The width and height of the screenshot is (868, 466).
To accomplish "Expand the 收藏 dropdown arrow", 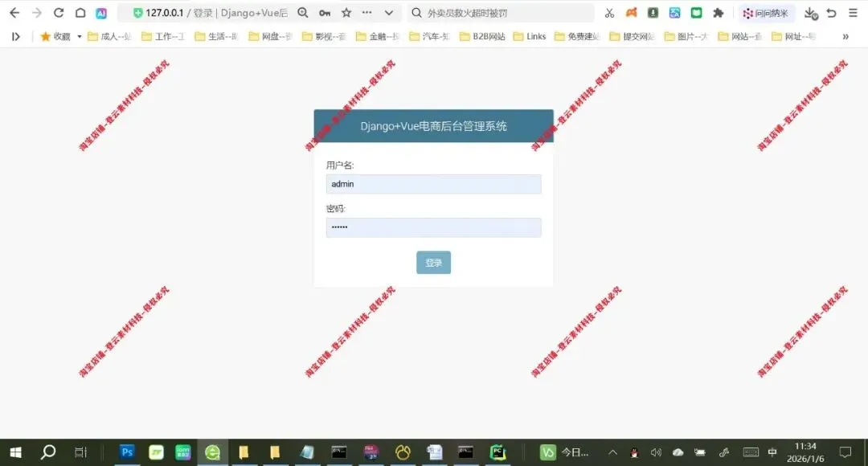I will pyautogui.click(x=79, y=36).
